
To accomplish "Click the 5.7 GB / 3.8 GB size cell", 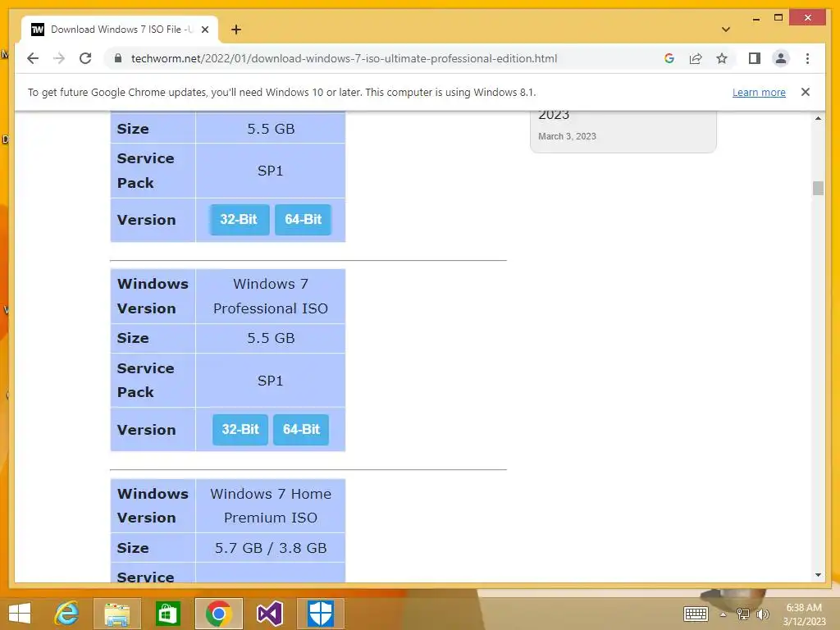I will (271, 547).
